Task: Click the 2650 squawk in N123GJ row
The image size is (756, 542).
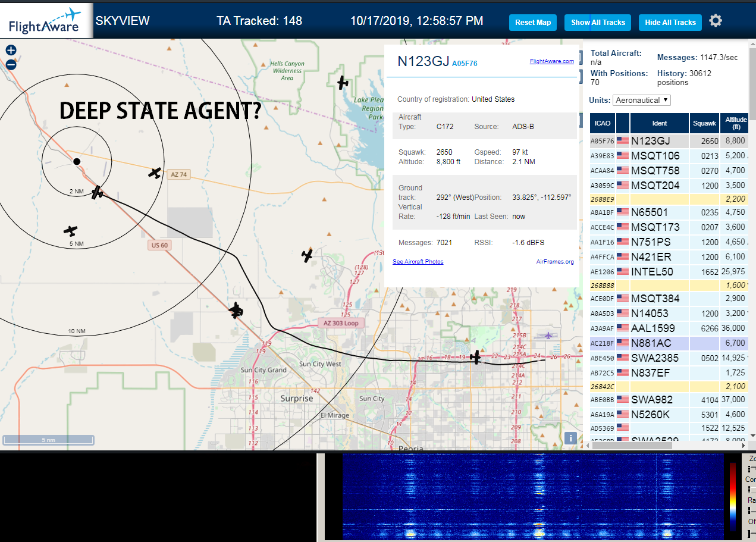Action: click(x=709, y=142)
